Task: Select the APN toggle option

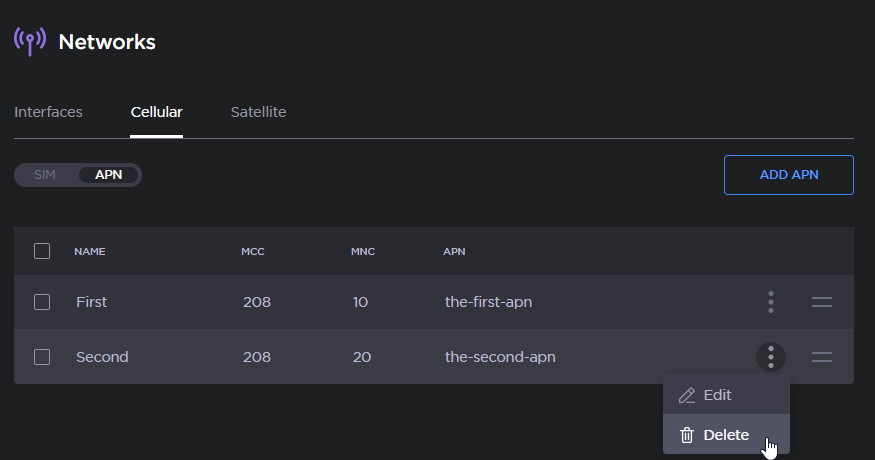Action: tap(109, 175)
